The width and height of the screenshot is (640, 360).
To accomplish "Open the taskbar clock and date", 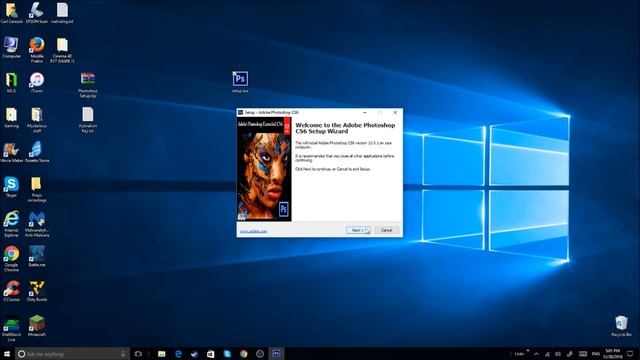I will (613, 354).
